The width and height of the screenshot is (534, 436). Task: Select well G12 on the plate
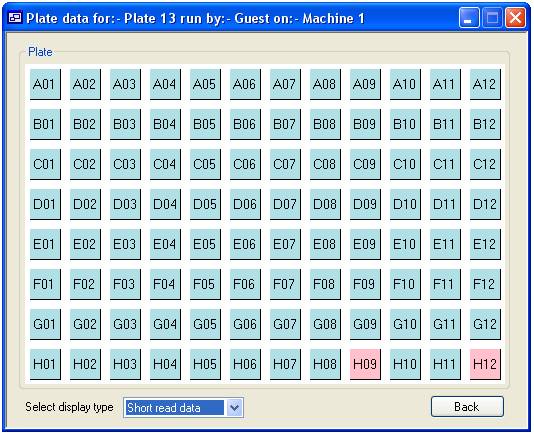click(x=485, y=324)
